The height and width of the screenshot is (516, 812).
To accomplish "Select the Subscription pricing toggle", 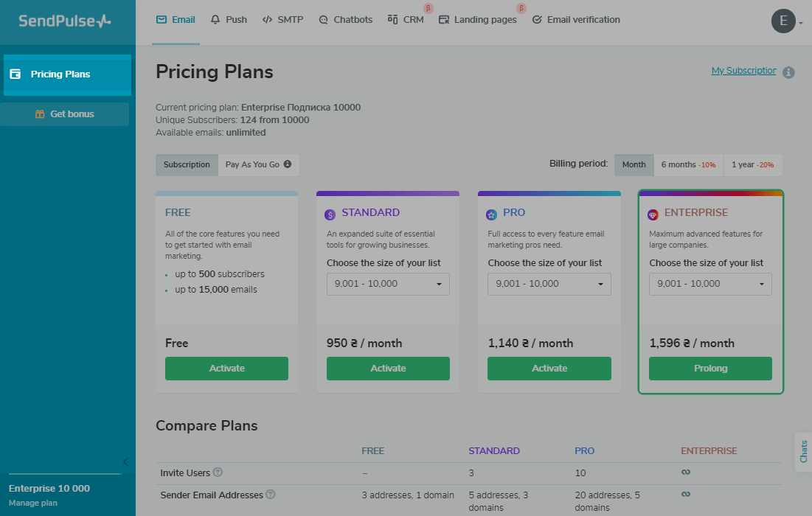I will tap(187, 164).
